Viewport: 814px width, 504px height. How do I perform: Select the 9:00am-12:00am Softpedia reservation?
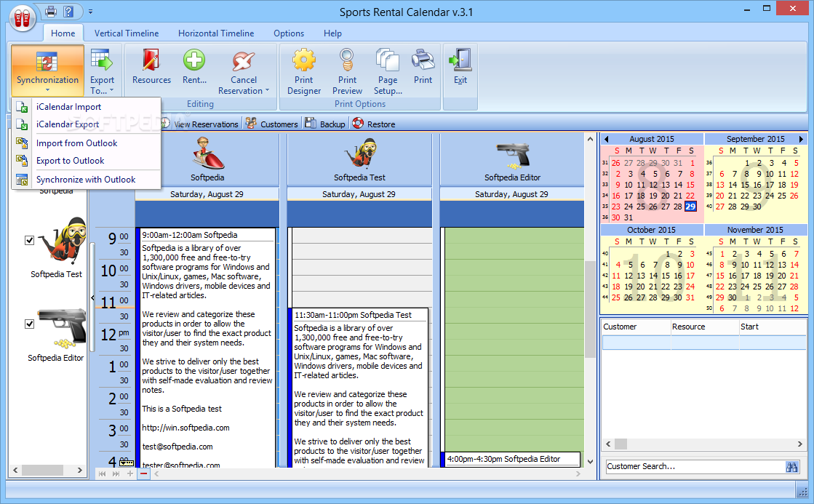click(x=206, y=348)
